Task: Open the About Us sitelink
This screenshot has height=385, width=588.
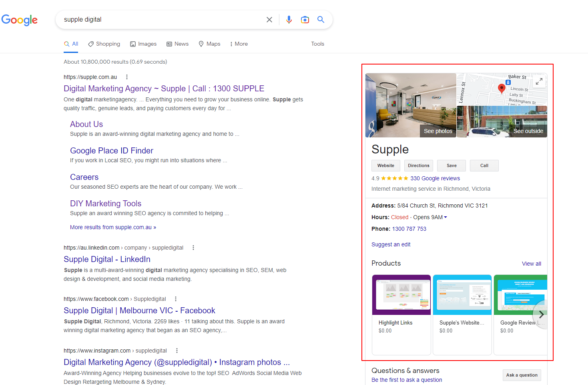Action: (x=86, y=124)
